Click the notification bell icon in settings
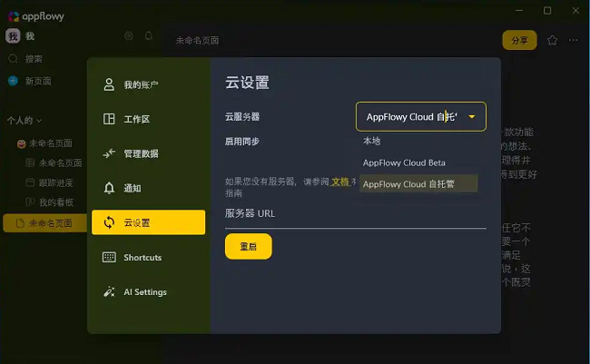The height and width of the screenshot is (364, 590). point(109,188)
